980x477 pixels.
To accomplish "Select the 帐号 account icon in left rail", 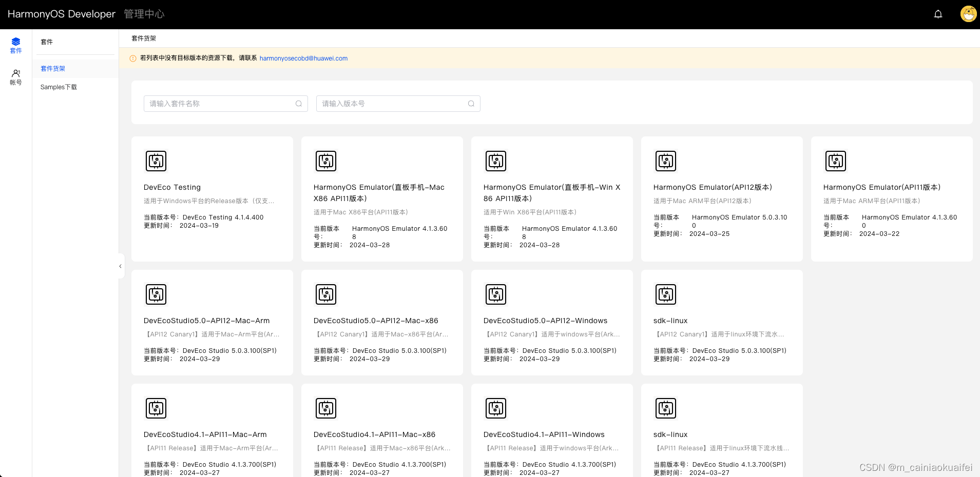I will [x=16, y=73].
